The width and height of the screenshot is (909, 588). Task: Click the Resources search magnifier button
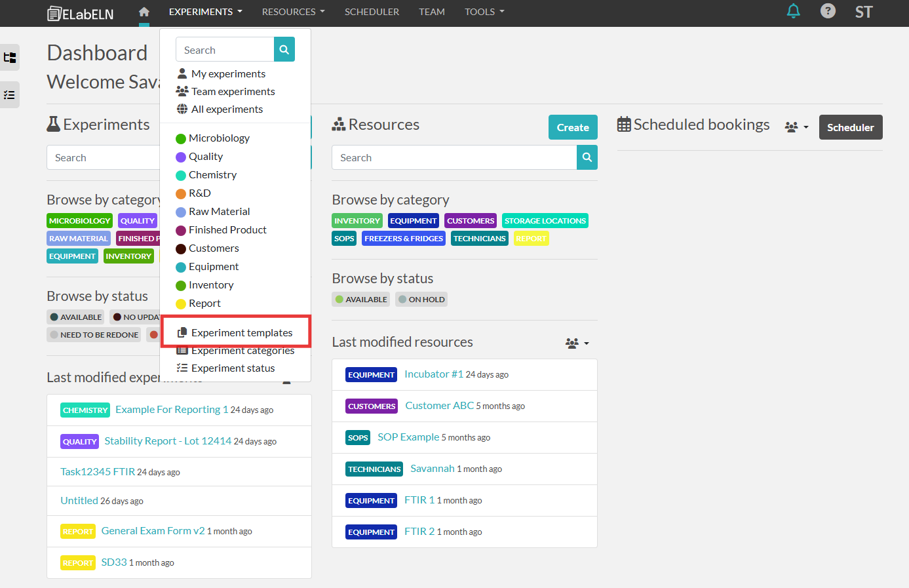click(x=587, y=157)
